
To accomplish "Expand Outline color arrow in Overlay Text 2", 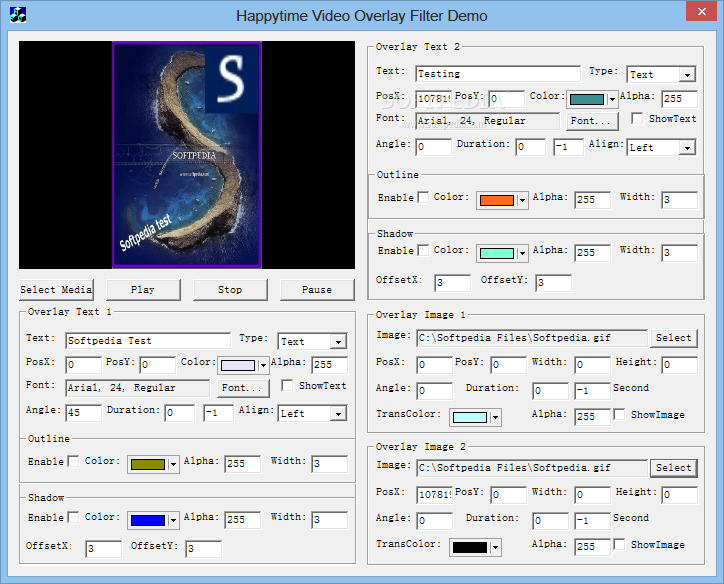I will coord(522,200).
